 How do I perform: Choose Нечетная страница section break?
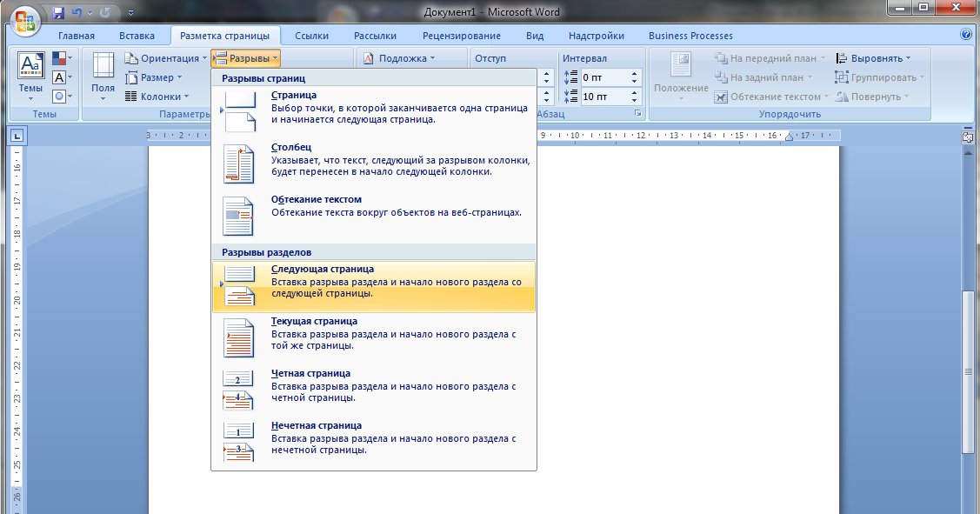(374, 443)
